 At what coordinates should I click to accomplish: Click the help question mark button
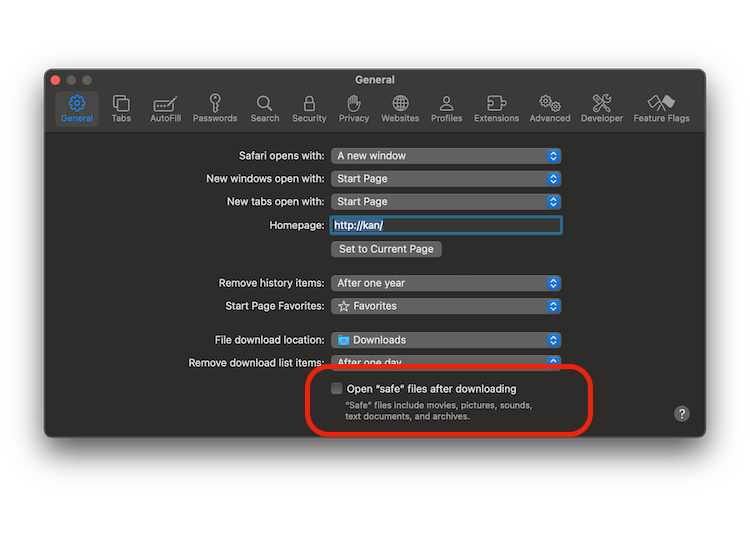pyautogui.click(x=681, y=414)
